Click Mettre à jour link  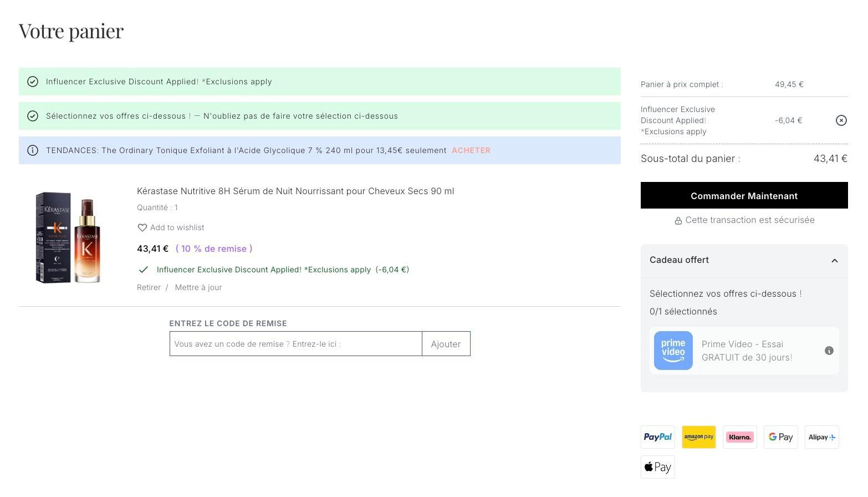[x=198, y=287]
